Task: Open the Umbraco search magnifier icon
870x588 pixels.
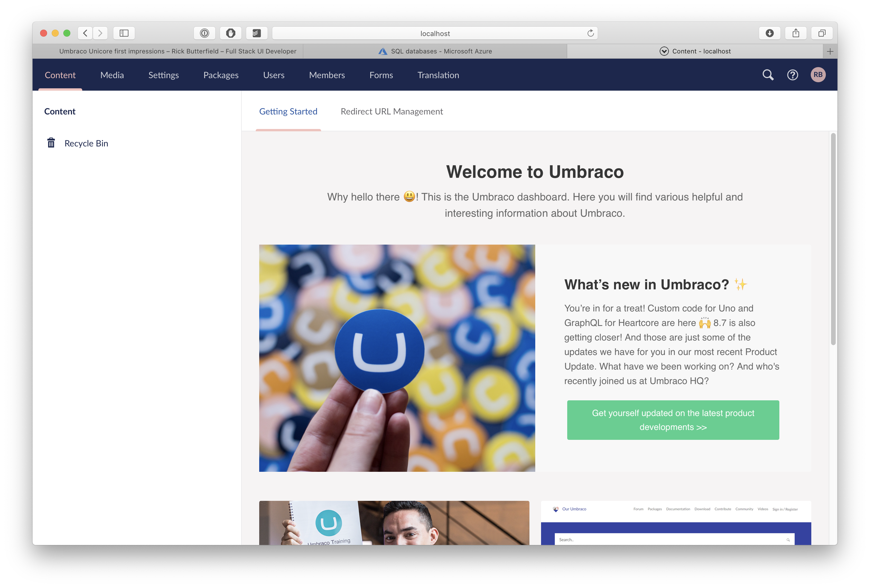Action: [x=768, y=74]
